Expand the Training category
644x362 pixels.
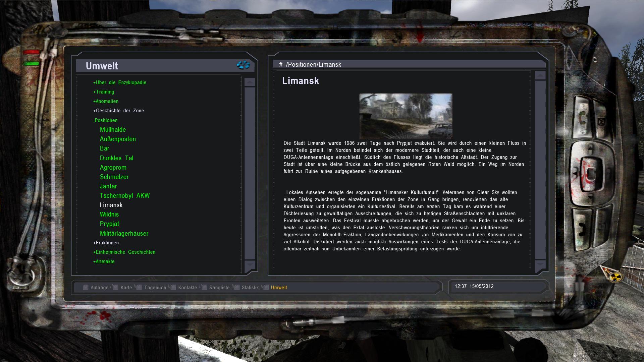coord(104,92)
